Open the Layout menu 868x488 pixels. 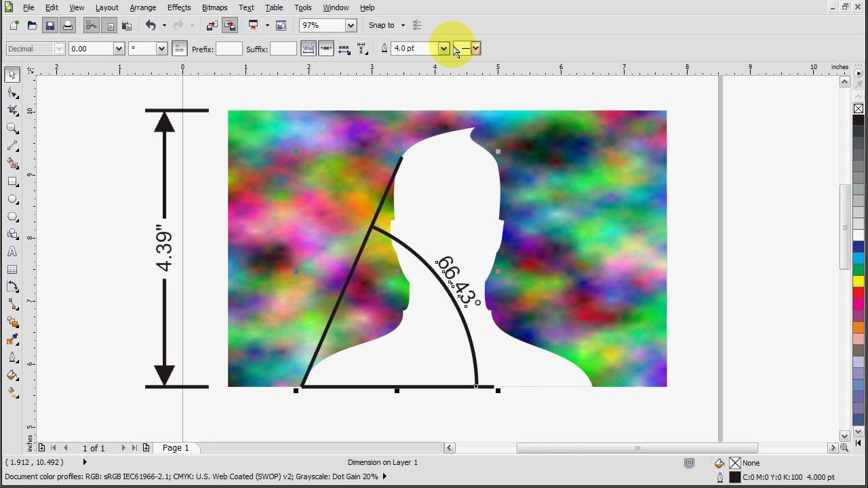click(107, 7)
